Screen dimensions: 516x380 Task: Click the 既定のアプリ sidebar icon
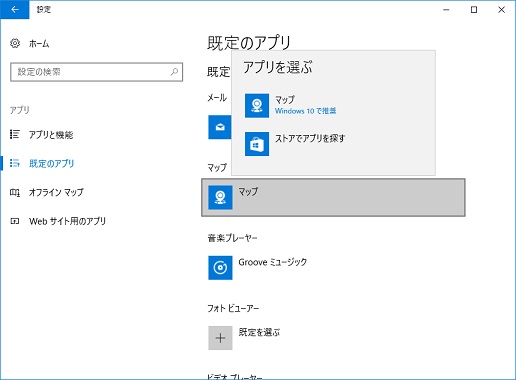click(x=15, y=163)
